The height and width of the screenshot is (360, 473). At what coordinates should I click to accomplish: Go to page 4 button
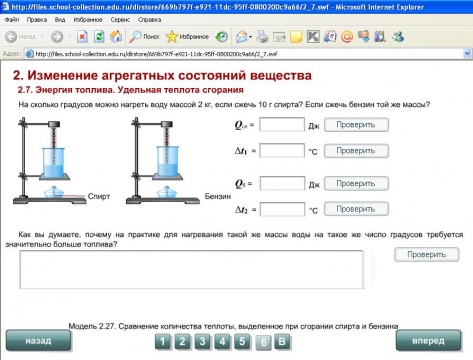[222, 342]
